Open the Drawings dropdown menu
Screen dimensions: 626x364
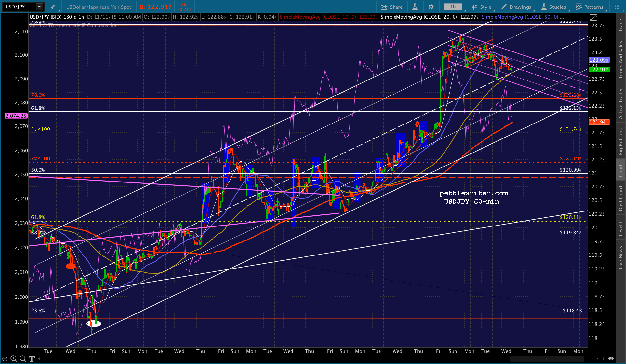(x=516, y=7)
